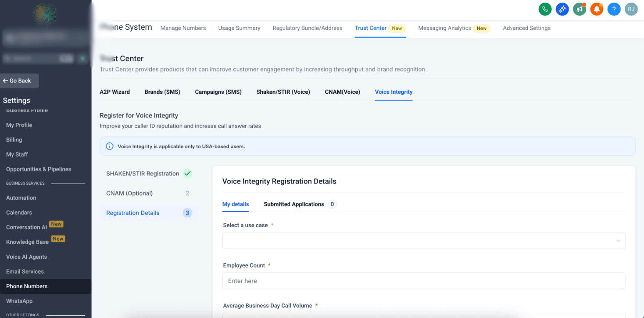The image size is (644, 318).
Task: Open Conversation AI in sidebar
Action: click(26, 227)
